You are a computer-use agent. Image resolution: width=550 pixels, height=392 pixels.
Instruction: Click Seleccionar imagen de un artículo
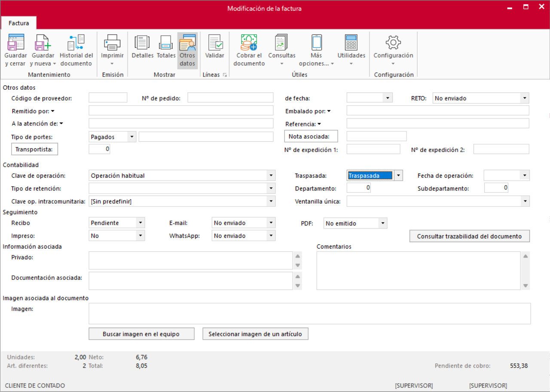(255, 334)
